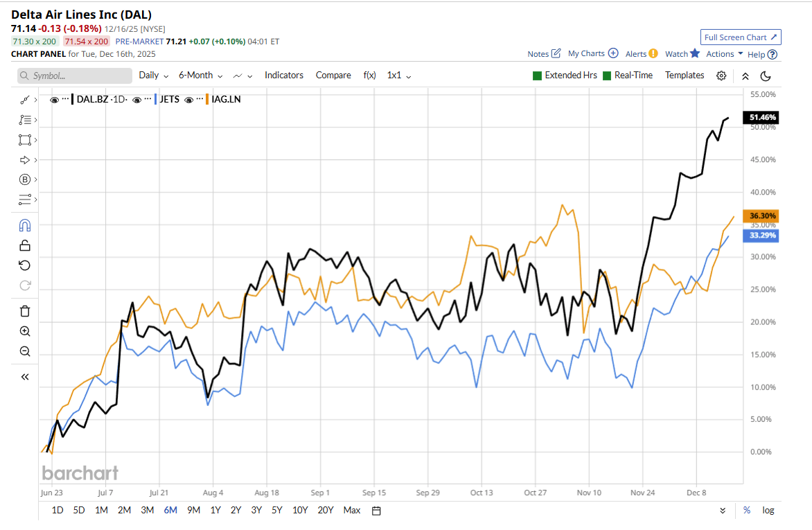812x530 pixels.
Task: Switch to dark mode with moon icon
Action: pyautogui.click(x=766, y=76)
